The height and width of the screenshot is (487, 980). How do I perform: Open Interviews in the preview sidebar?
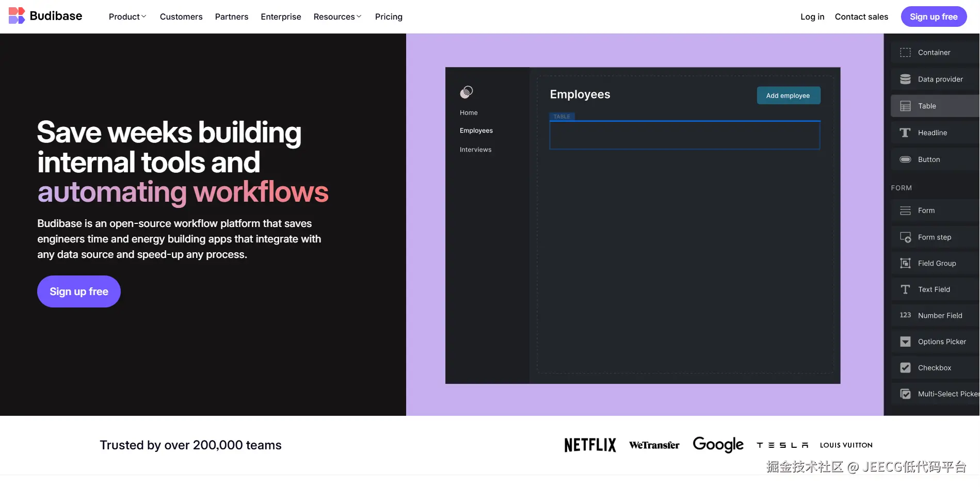tap(475, 150)
